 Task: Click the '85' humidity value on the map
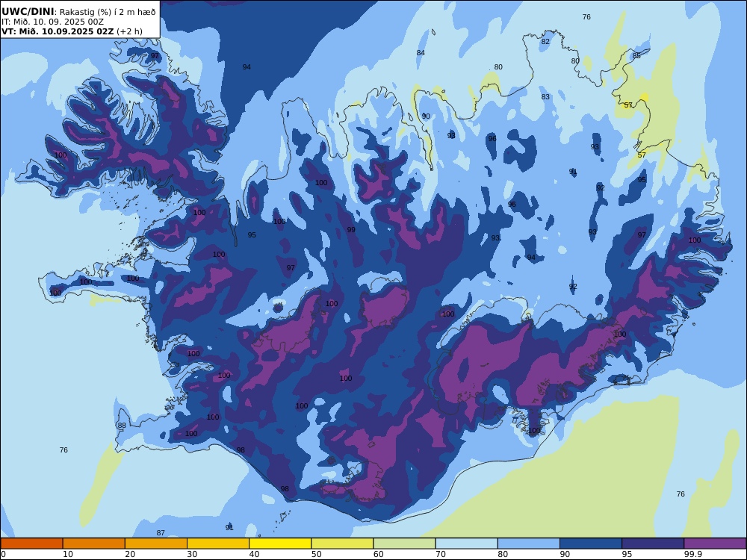[x=636, y=56]
